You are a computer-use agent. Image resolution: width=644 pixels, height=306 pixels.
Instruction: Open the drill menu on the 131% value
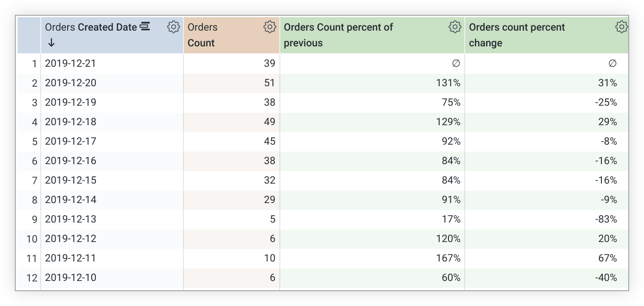[x=448, y=83]
